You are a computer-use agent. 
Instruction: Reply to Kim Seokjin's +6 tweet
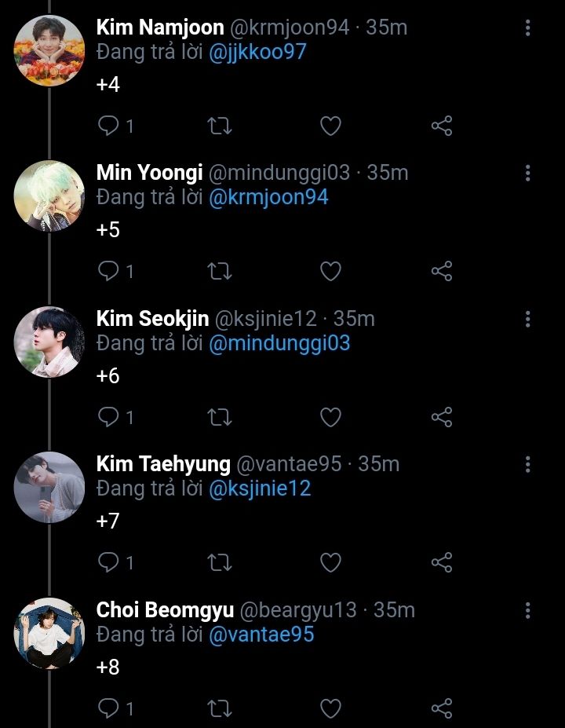coord(108,417)
